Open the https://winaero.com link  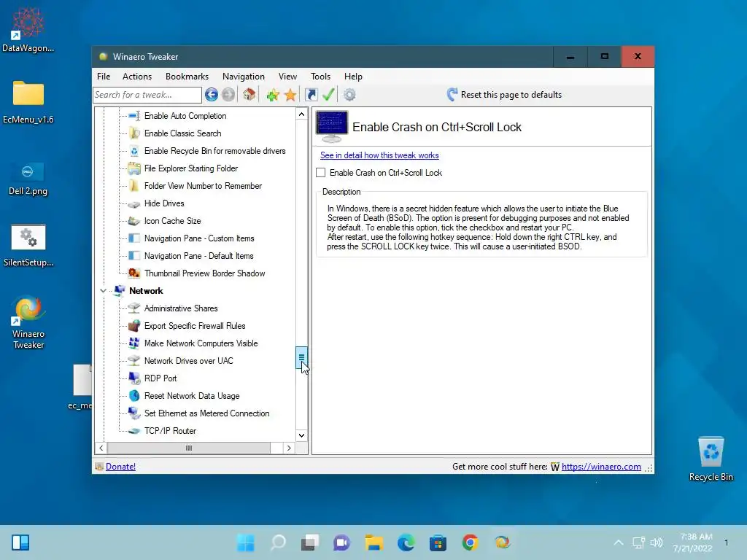coord(601,467)
